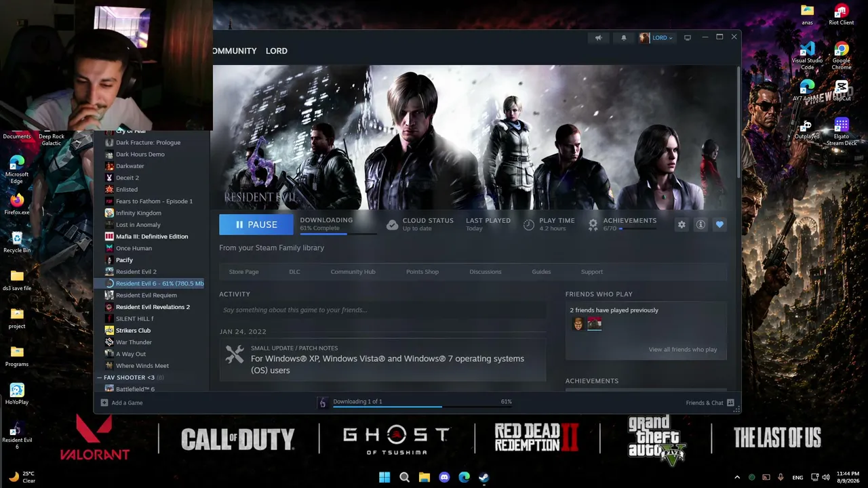
Task: Click Add a Game link
Action: [127, 403]
